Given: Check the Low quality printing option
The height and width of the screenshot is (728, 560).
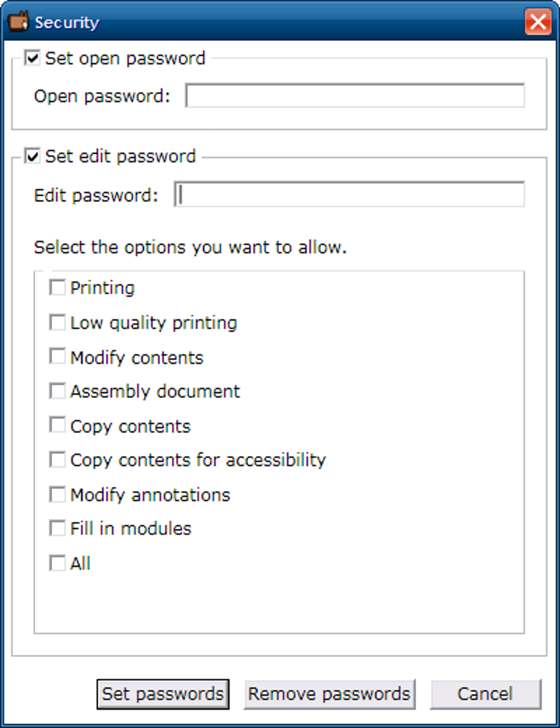Looking at the screenshot, I should click(x=57, y=322).
